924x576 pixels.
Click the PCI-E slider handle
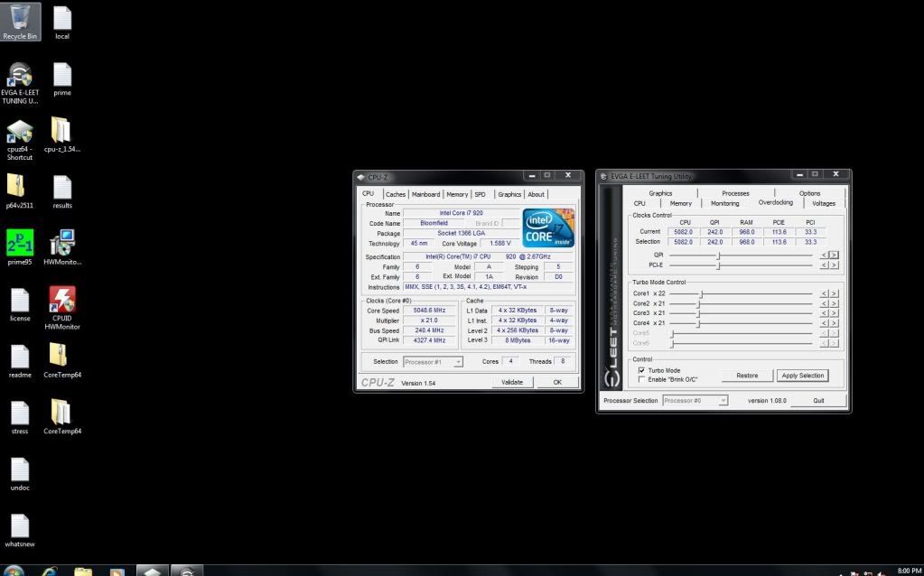point(718,265)
